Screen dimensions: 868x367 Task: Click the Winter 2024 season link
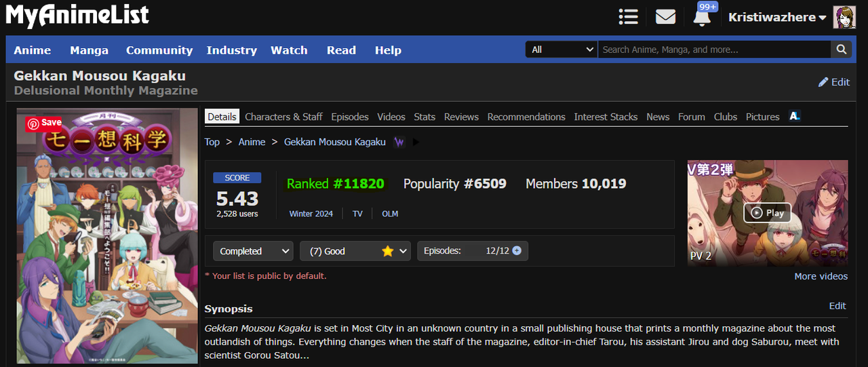coord(311,214)
